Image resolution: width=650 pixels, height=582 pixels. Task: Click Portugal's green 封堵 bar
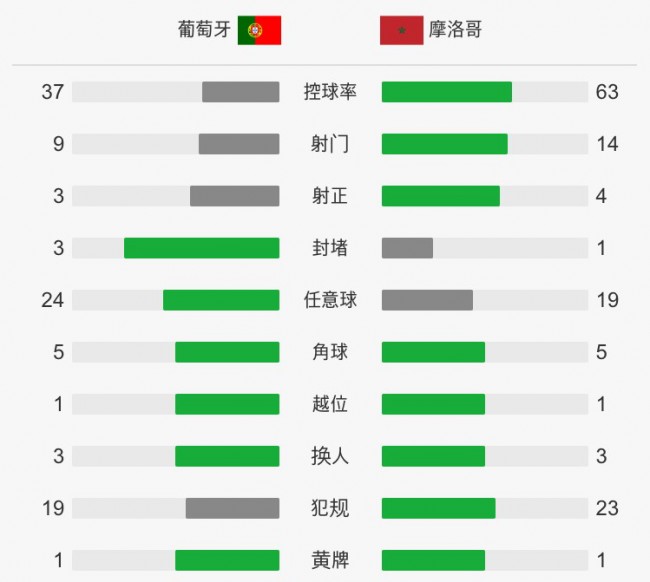point(201,248)
